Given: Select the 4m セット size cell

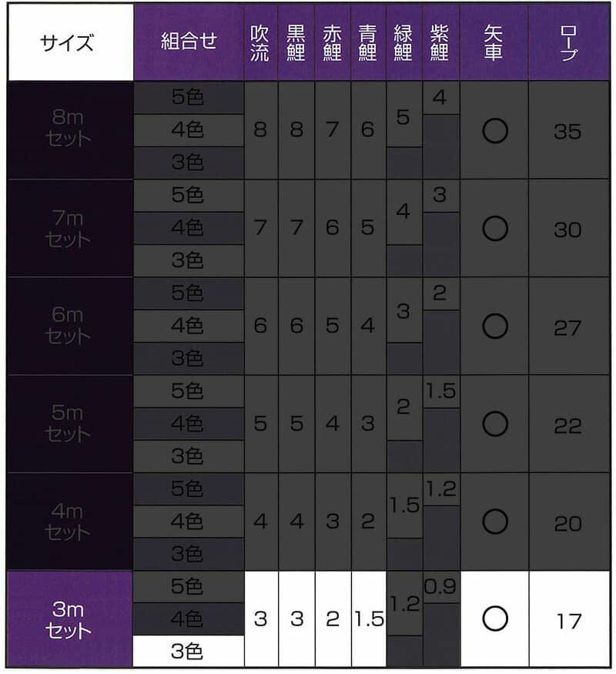Looking at the screenshot, I should [x=69, y=522].
